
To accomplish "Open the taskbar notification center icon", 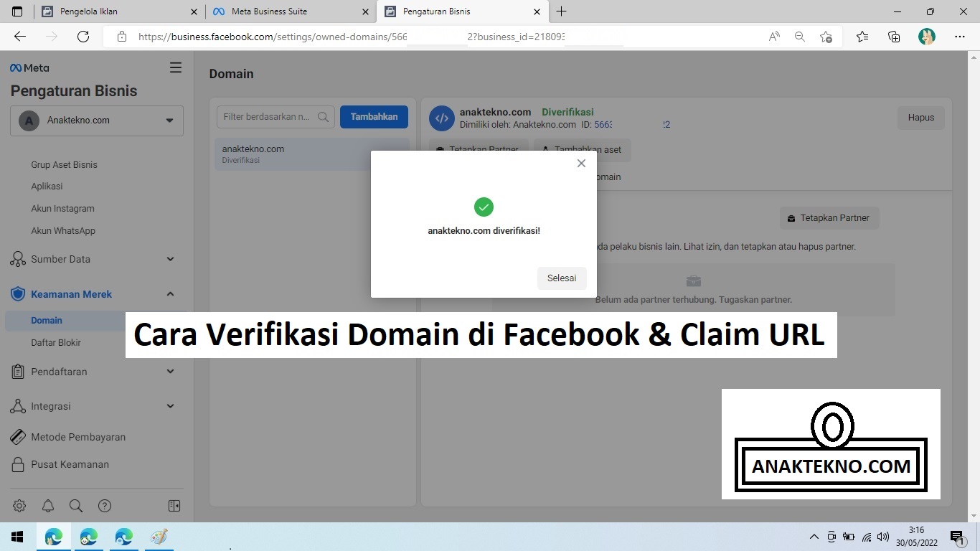I will (957, 537).
